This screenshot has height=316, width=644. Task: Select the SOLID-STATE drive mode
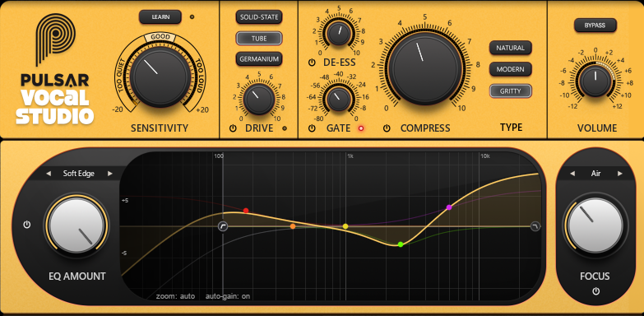pyautogui.click(x=259, y=16)
